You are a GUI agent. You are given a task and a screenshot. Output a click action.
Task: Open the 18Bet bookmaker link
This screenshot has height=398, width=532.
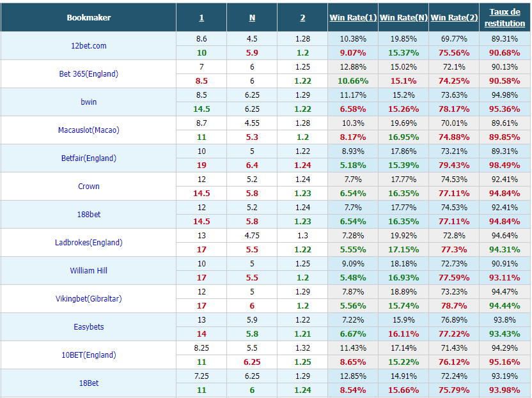click(x=88, y=383)
